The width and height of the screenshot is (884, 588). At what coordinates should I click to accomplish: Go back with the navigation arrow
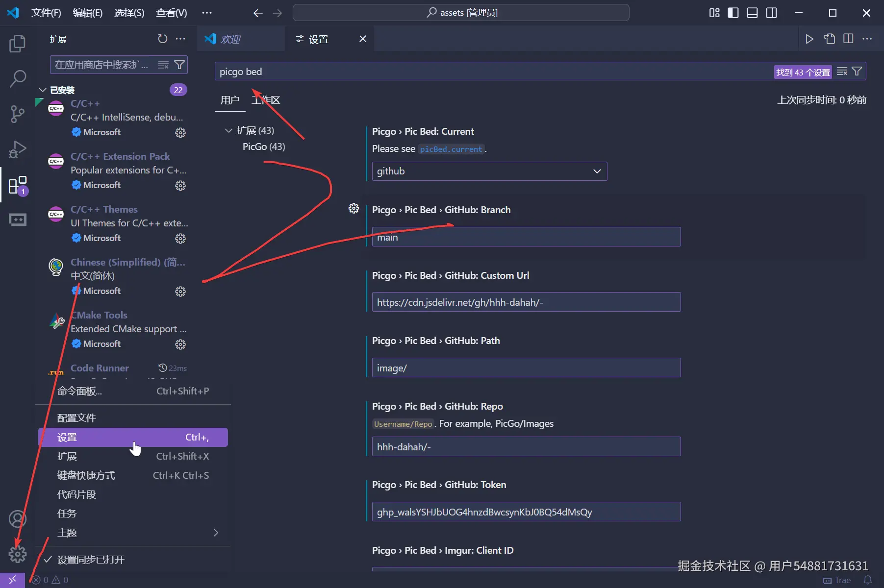click(x=258, y=13)
